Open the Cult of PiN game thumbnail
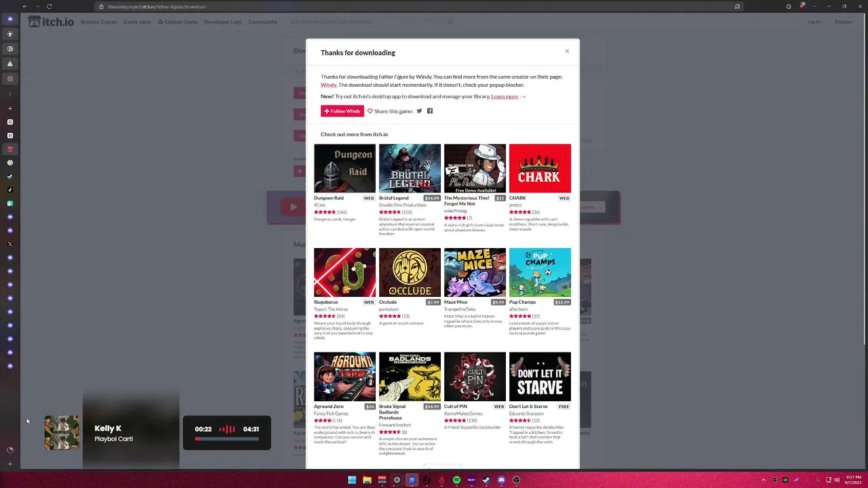This screenshot has width=868, height=488. tap(475, 377)
